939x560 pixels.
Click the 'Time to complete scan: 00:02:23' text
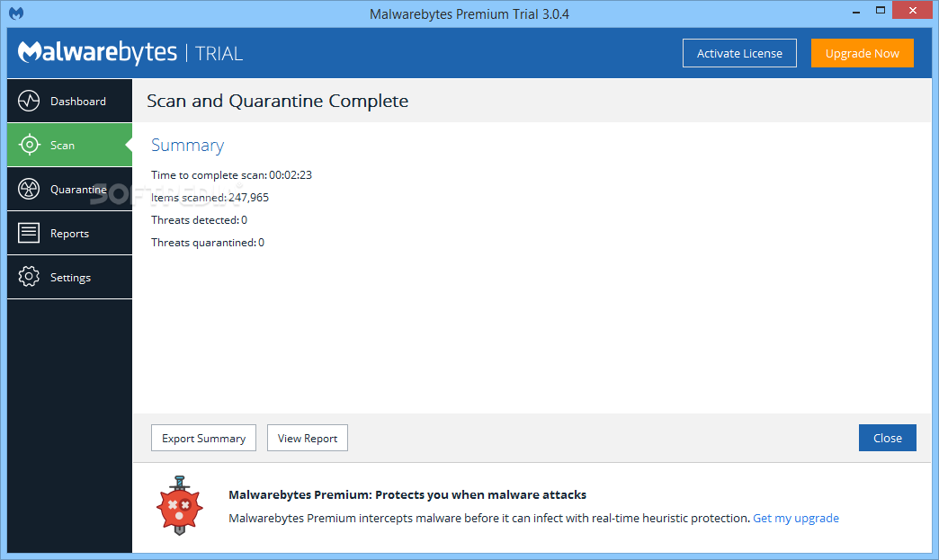[x=231, y=174]
